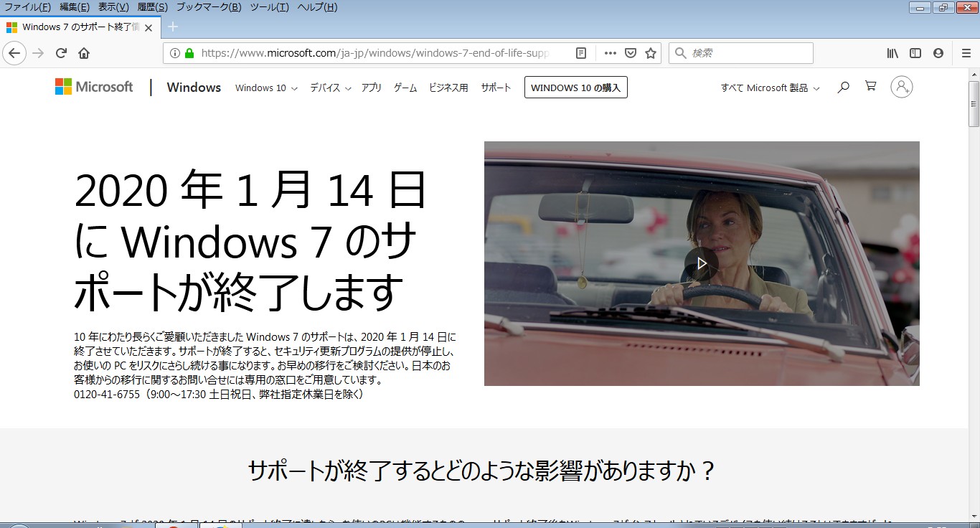Image resolution: width=980 pixels, height=528 pixels.
Task: Open the サポート link
Action: click(496, 88)
